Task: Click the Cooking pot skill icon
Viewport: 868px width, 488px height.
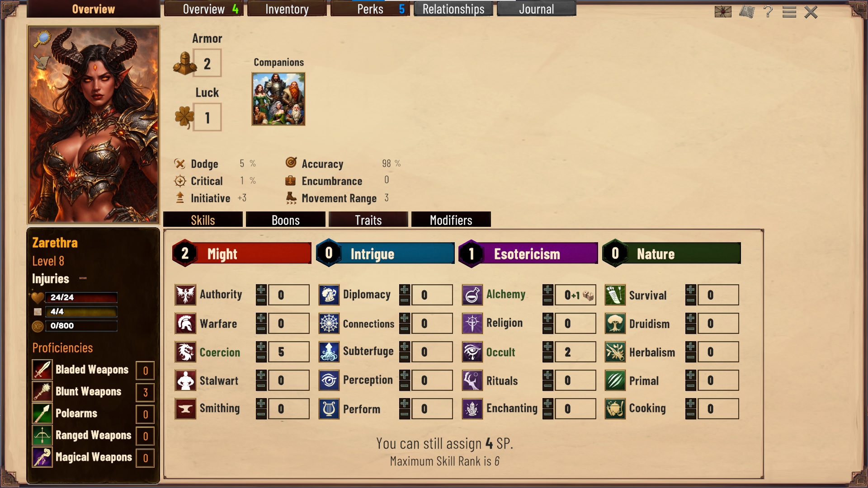Action: coord(615,409)
